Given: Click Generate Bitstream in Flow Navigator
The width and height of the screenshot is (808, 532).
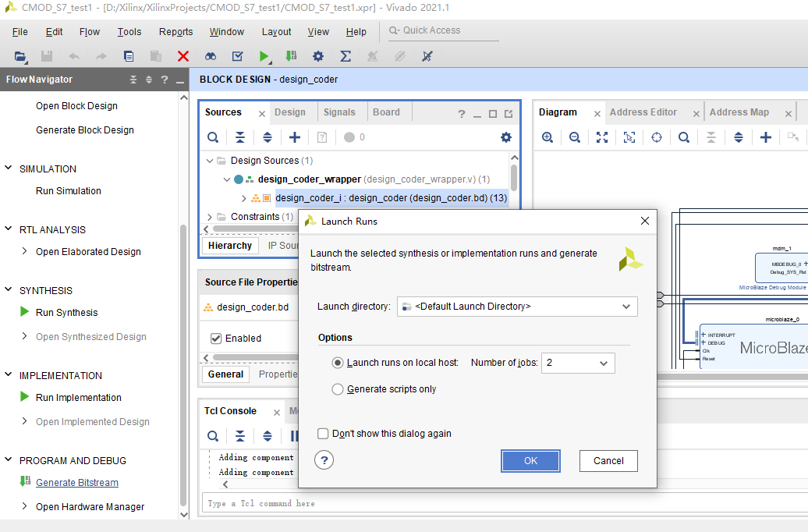Looking at the screenshot, I should (77, 483).
